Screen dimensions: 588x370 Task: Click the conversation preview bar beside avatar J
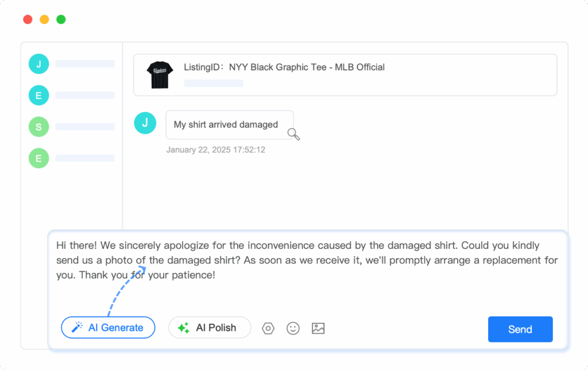[85, 64]
